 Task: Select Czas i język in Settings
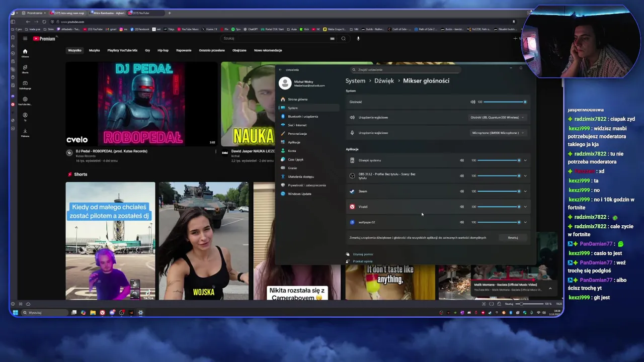(x=308, y=159)
